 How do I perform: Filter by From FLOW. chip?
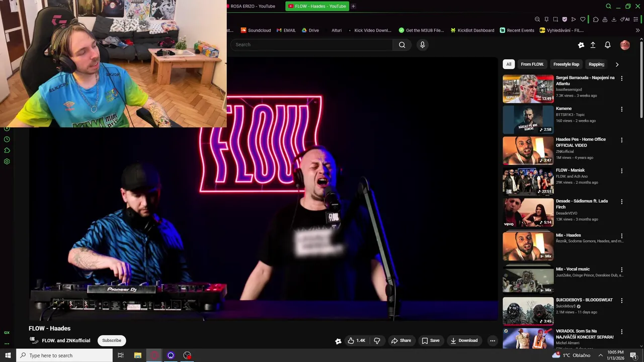coord(532,64)
